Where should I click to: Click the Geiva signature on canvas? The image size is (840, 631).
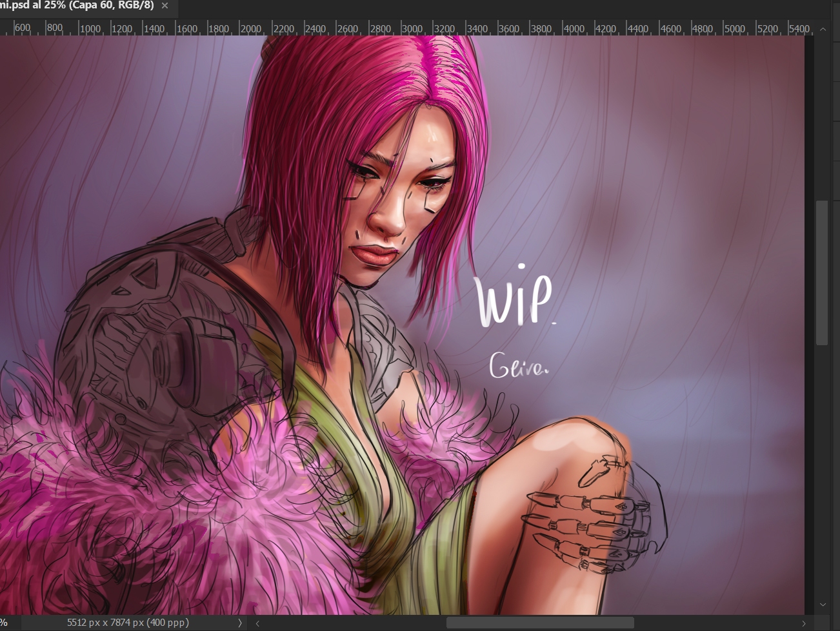tap(518, 366)
